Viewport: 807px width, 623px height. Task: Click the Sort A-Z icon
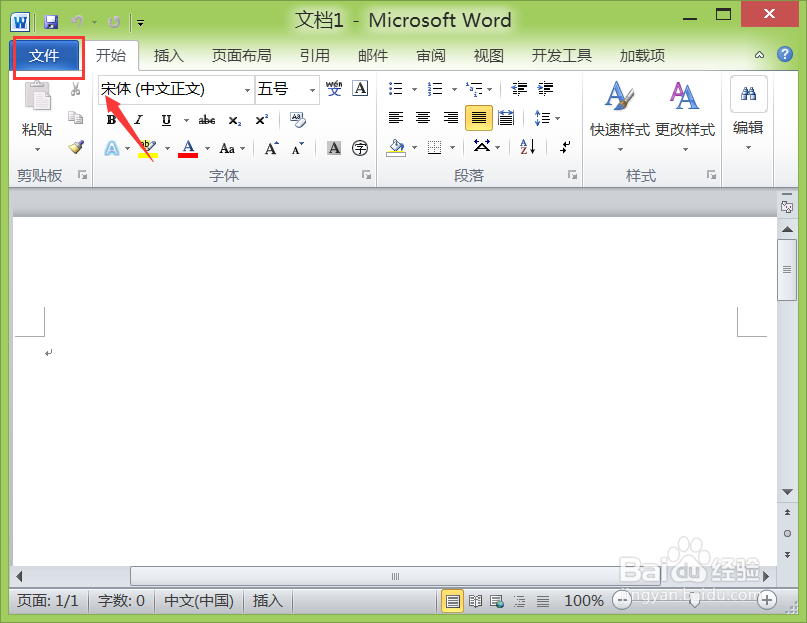tap(528, 147)
